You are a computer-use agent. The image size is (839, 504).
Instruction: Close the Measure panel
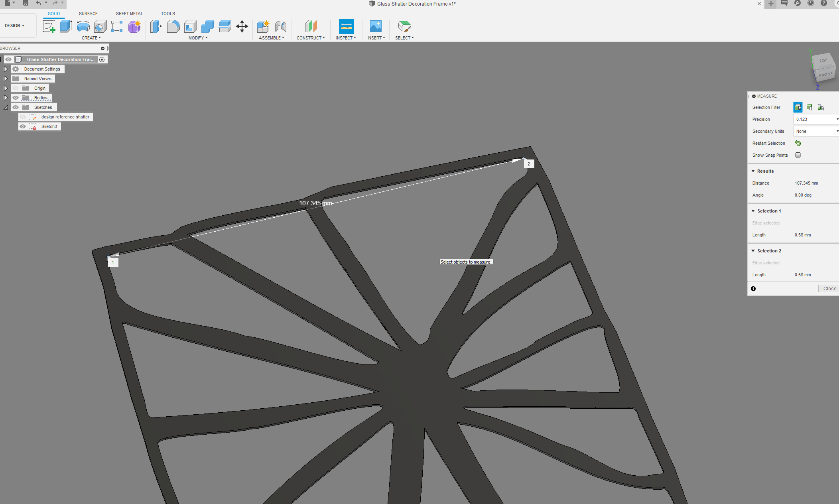[x=829, y=288]
